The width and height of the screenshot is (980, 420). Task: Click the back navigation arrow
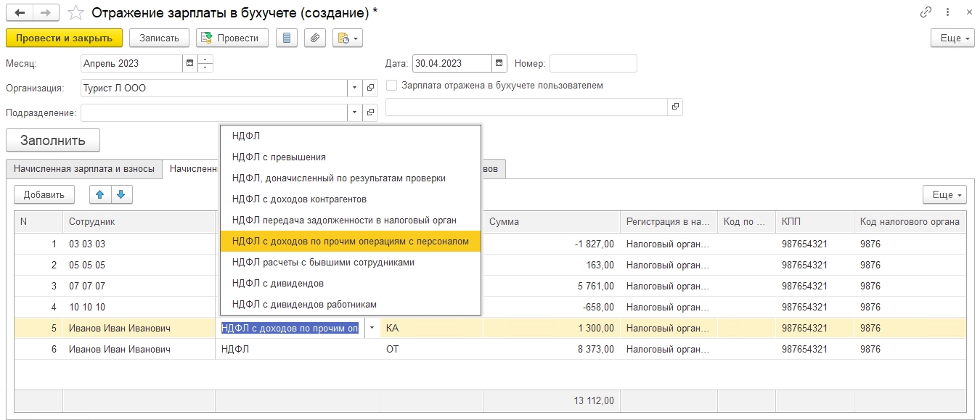(19, 13)
